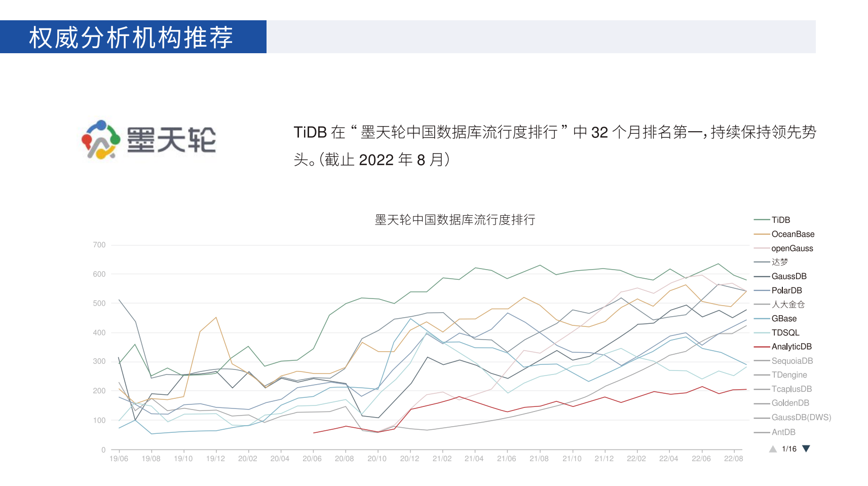Click the y-axis value 600
The height and width of the screenshot is (486, 868).
pyautogui.click(x=99, y=274)
